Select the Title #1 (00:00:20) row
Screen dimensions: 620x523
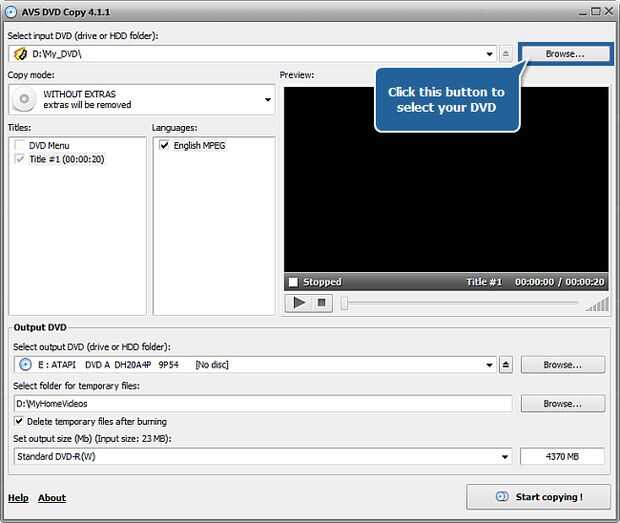tap(67, 159)
